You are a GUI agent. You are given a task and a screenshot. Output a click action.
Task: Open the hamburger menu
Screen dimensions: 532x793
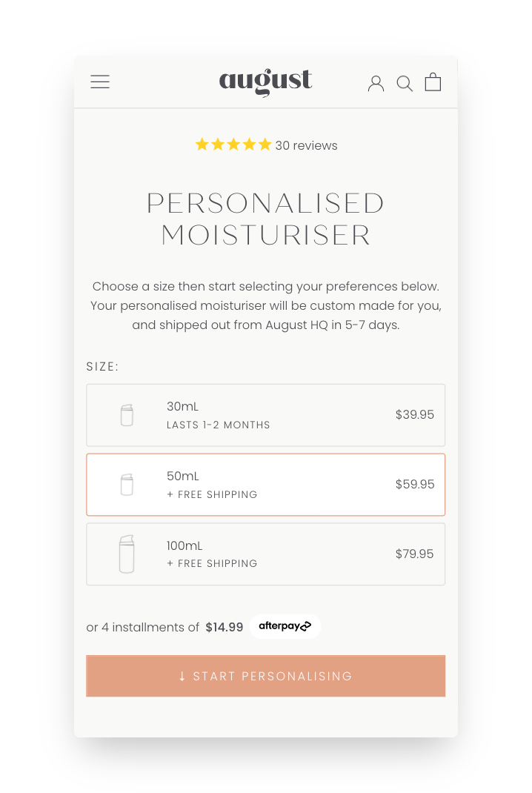(x=100, y=82)
